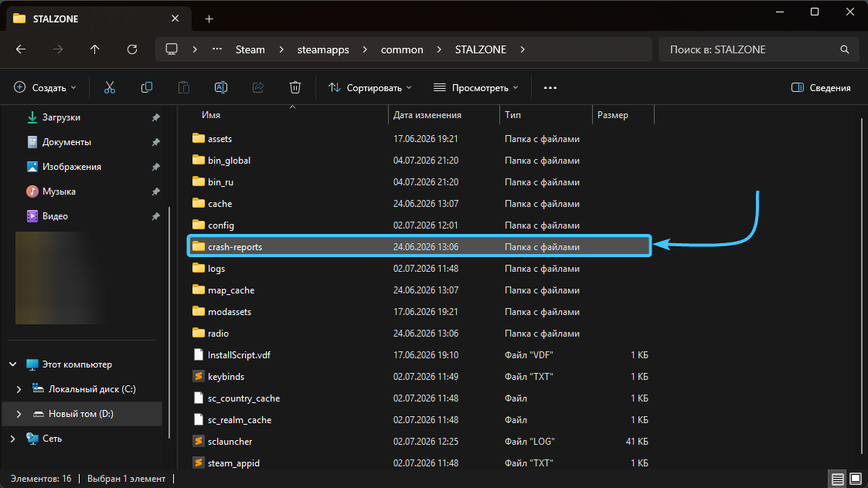This screenshot has width=868, height=488.
Task: Click the Поиск в: STALZONE search field
Action: click(757, 49)
